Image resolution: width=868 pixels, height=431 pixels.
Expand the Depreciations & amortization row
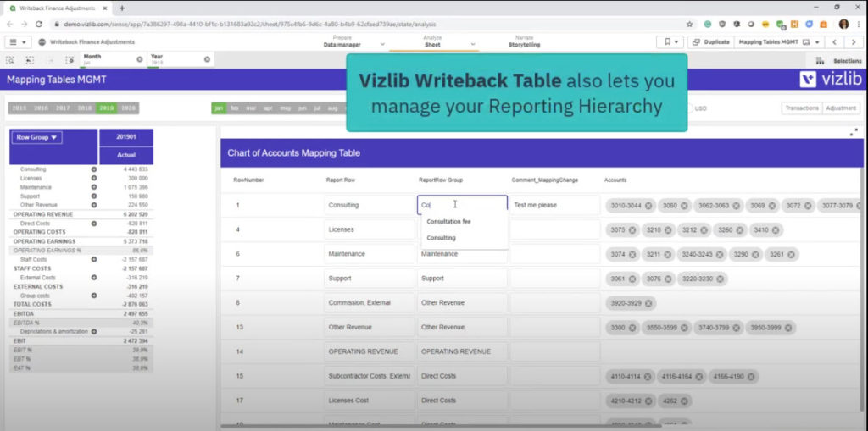[94, 331]
